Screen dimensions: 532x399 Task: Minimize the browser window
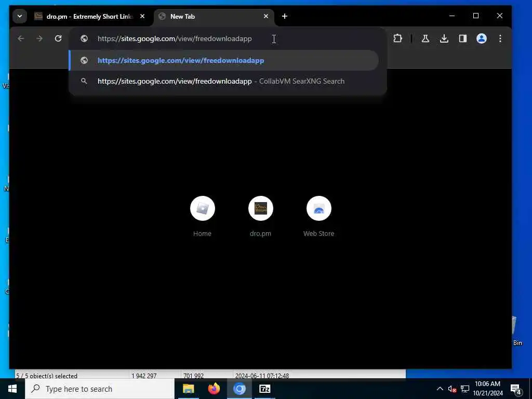(x=452, y=16)
